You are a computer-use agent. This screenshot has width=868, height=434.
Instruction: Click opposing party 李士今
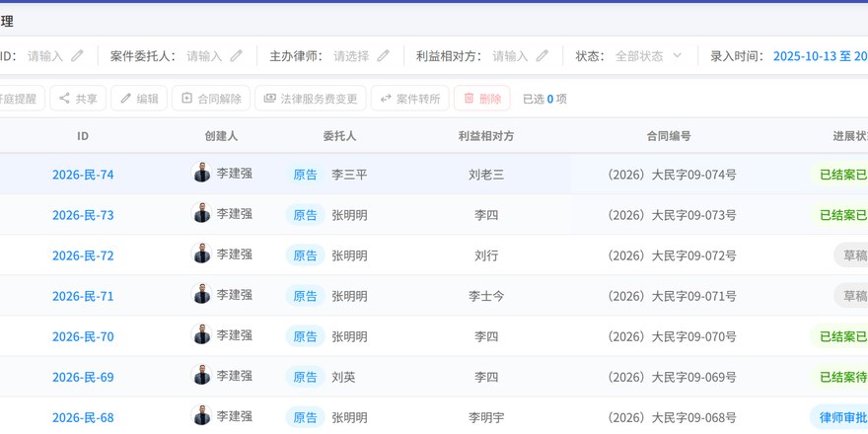pos(486,296)
